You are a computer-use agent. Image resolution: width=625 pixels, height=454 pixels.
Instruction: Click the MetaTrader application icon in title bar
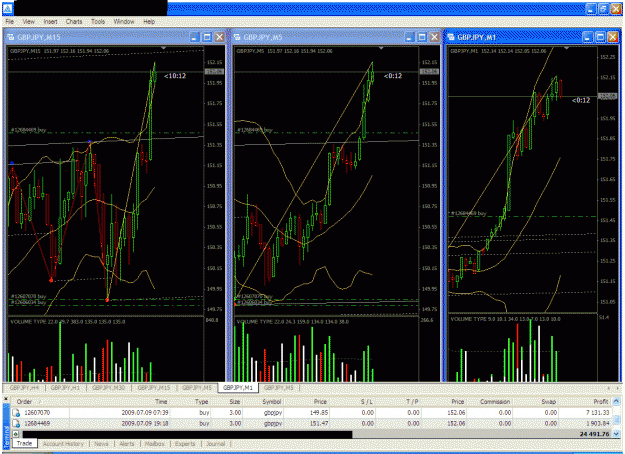coord(7,8)
